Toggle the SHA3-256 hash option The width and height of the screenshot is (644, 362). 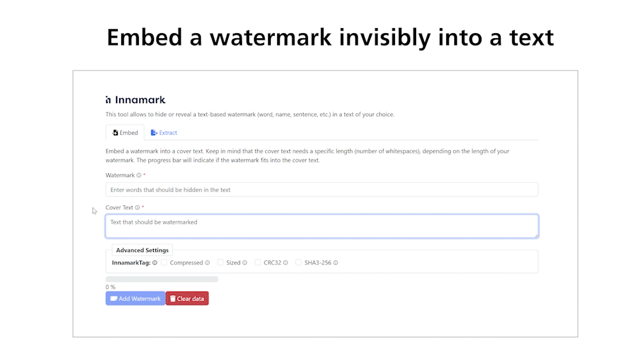(298, 262)
